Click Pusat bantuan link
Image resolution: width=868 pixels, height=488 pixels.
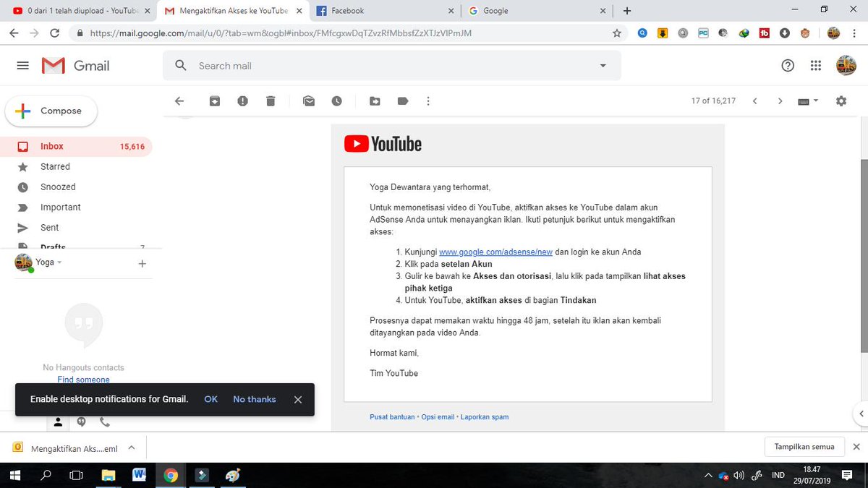(x=392, y=417)
